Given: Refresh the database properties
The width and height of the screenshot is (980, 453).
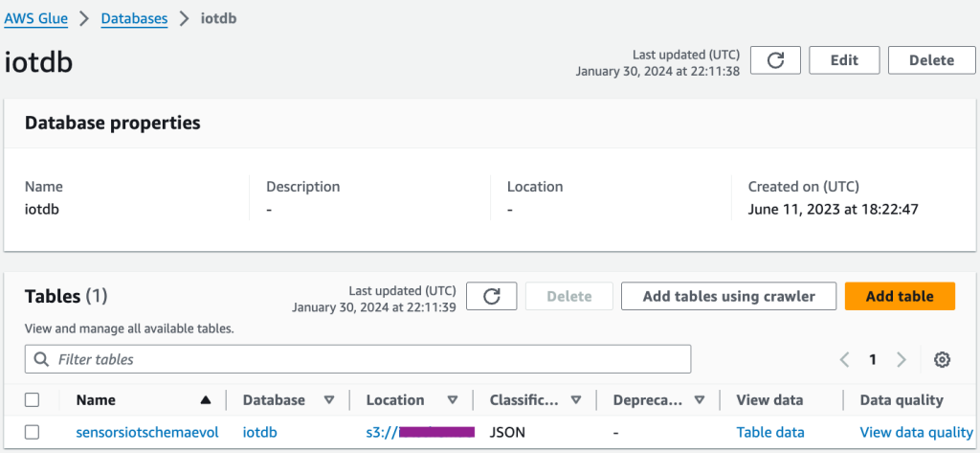Looking at the screenshot, I should click(x=775, y=60).
